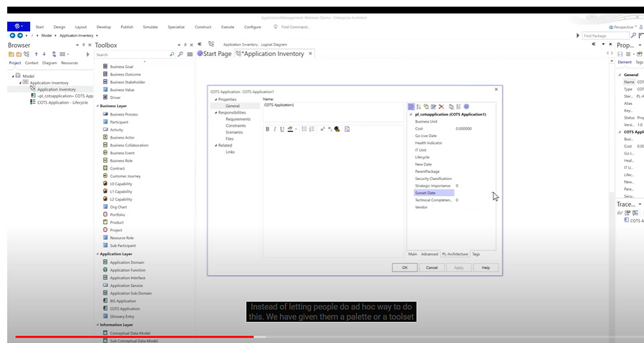The height and width of the screenshot is (343, 644).
Task: Click the new package folder icon in Browser
Action: pyautogui.click(x=19, y=55)
